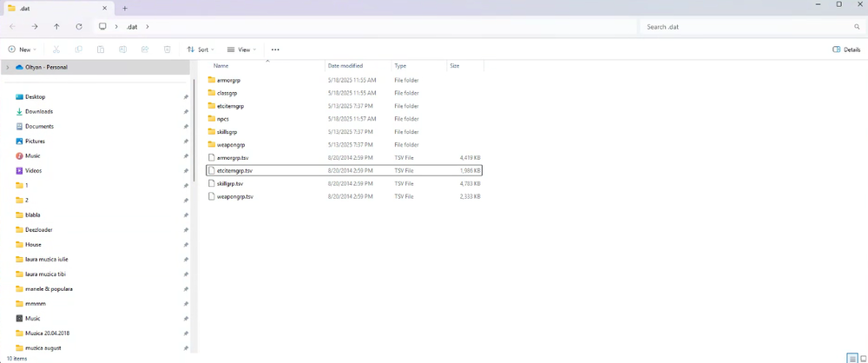Go up one folder level
Image resolution: width=868 pixels, height=363 pixels.
click(x=56, y=27)
